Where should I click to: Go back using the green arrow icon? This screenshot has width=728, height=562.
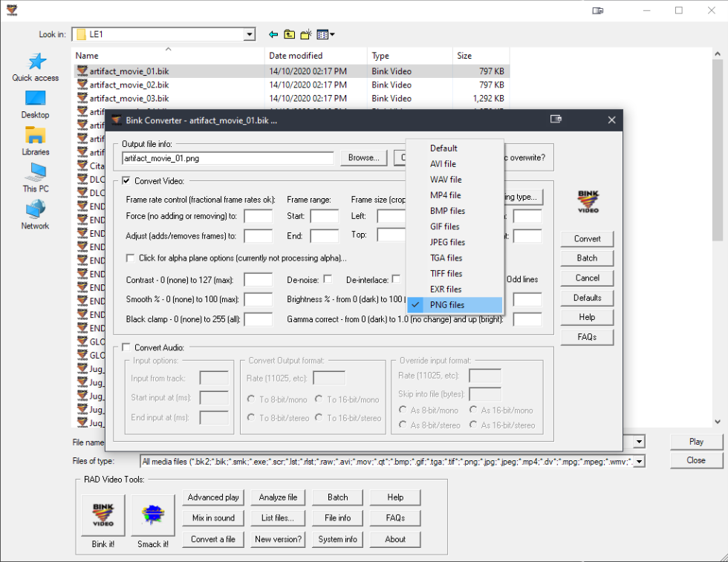click(x=273, y=34)
